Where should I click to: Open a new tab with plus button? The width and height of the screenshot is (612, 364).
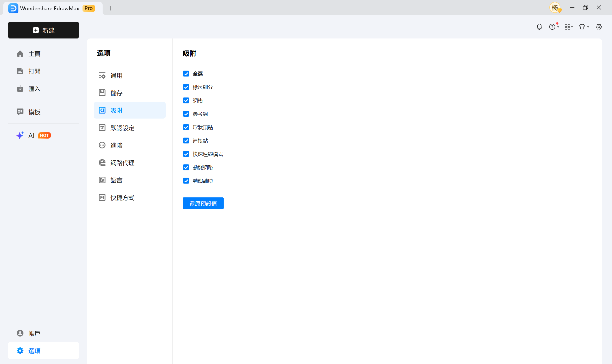click(111, 8)
